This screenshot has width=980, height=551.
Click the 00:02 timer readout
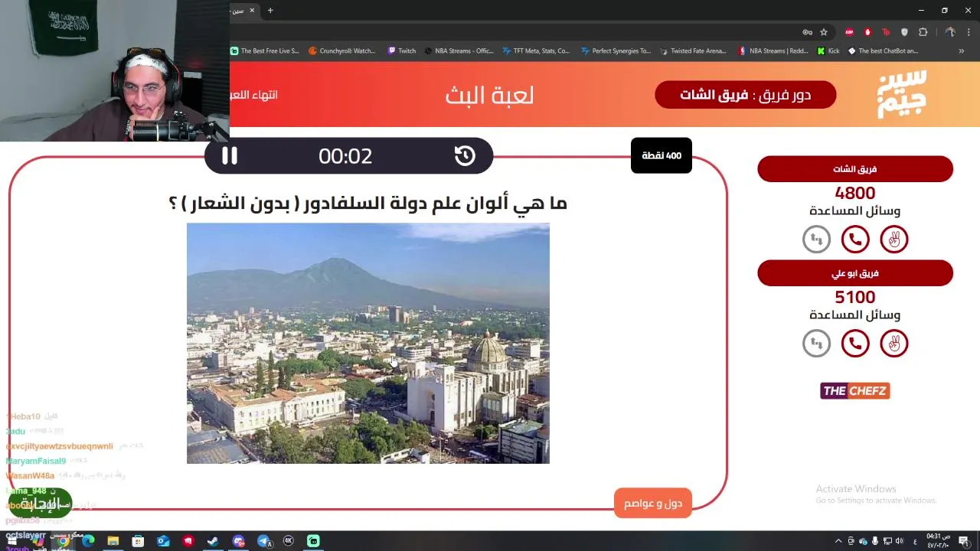(345, 156)
